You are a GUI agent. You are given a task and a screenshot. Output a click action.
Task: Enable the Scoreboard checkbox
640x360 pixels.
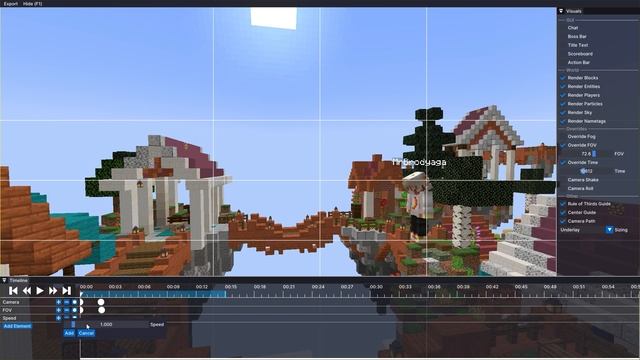coord(562,54)
